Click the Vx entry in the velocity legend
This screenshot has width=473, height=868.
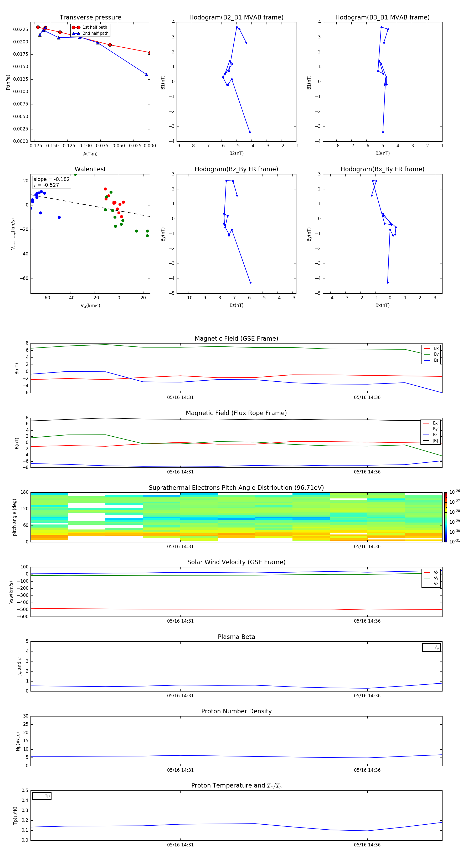[431, 572]
